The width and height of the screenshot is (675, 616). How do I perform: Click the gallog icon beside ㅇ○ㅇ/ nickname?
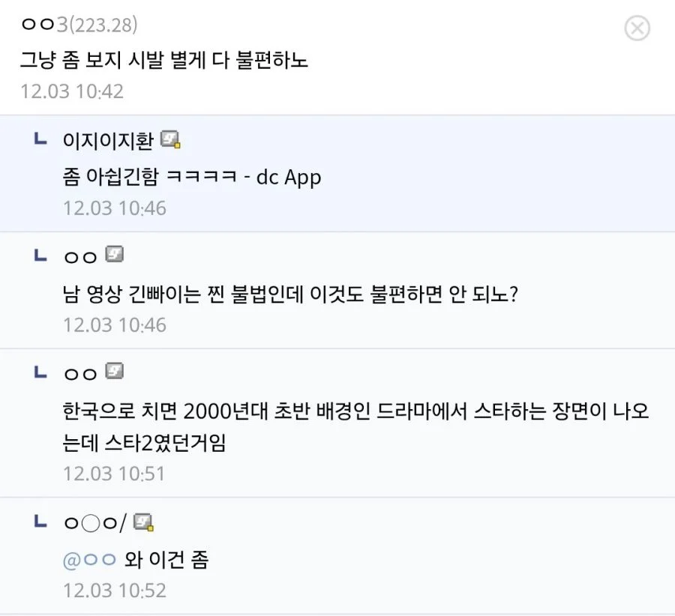[143, 522]
